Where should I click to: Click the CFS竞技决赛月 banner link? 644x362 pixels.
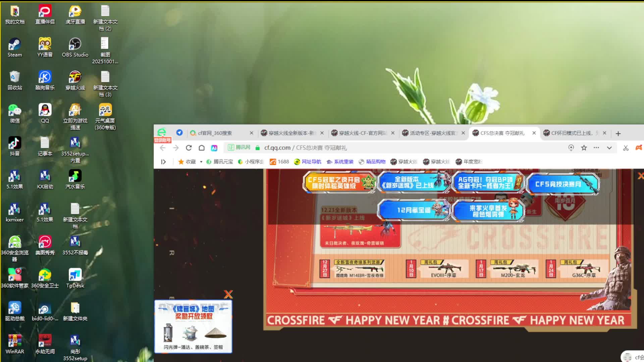pyautogui.click(x=563, y=184)
